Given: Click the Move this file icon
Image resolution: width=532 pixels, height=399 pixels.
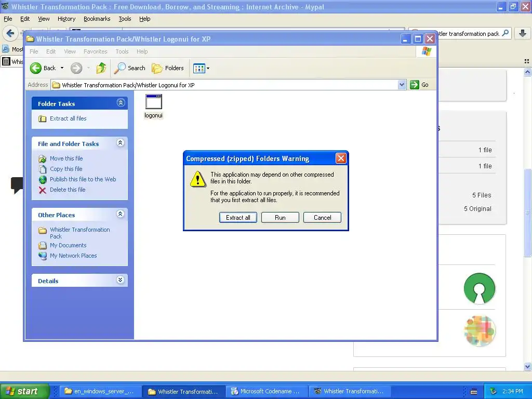Looking at the screenshot, I should [x=43, y=158].
